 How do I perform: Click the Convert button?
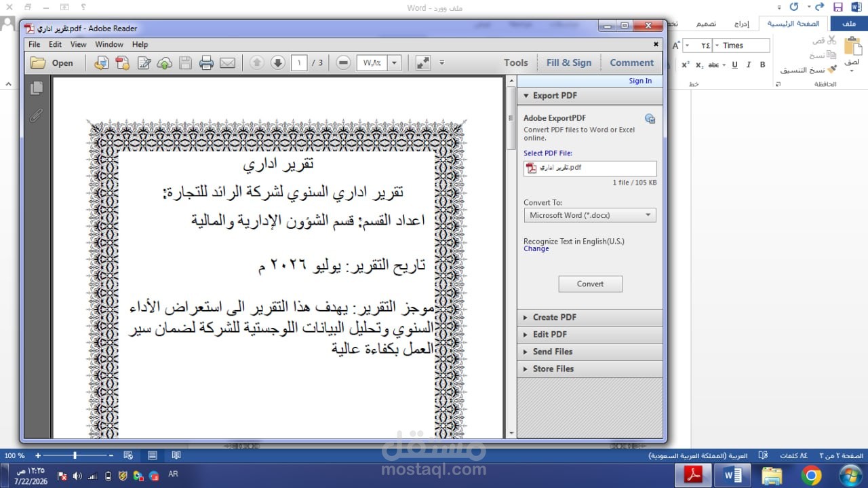tap(590, 284)
